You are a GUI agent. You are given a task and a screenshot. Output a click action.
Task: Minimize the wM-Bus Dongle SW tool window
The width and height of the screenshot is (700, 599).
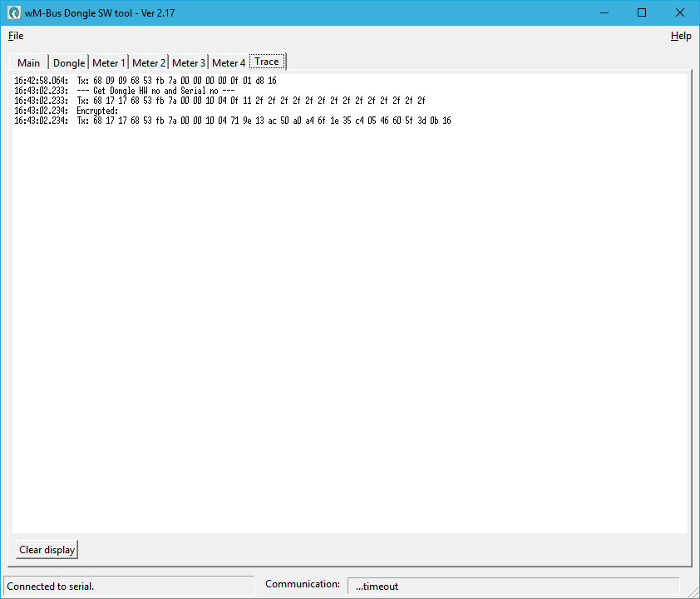click(603, 13)
